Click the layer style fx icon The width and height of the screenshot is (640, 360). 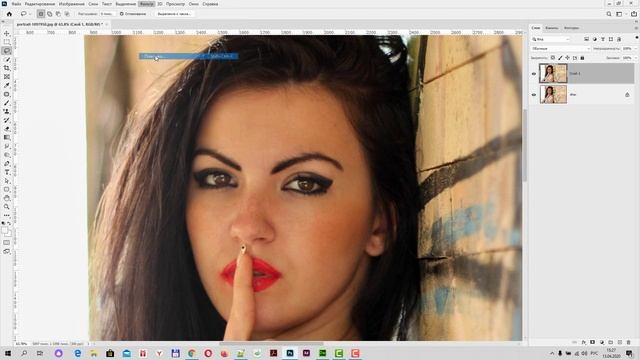584,342
